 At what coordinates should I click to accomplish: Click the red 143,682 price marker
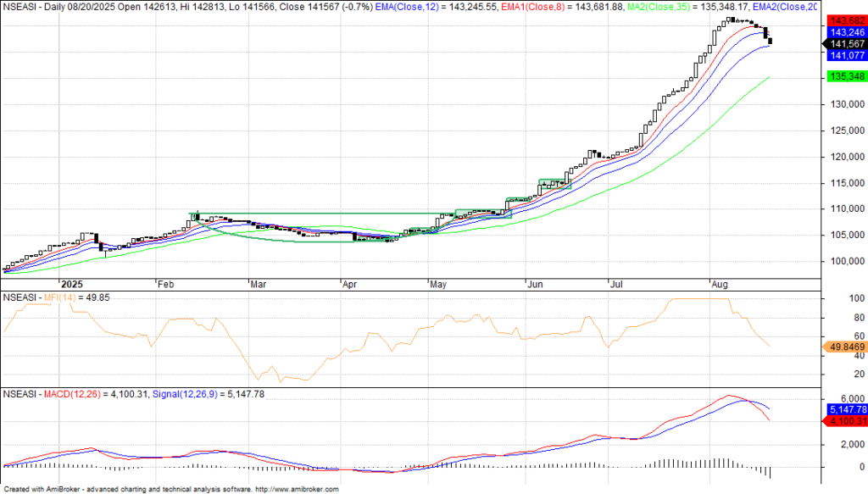pos(844,19)
